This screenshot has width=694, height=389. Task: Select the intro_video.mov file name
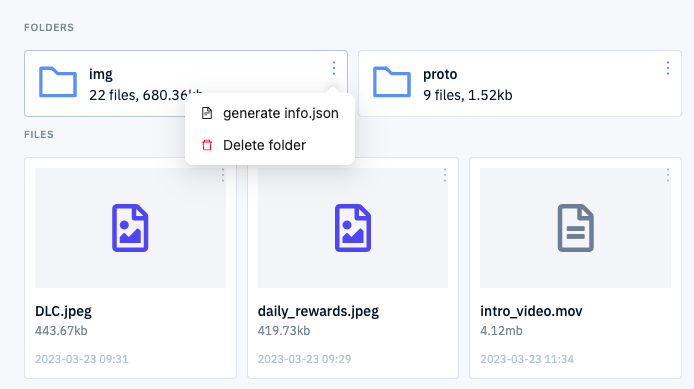tap(531, 311)
